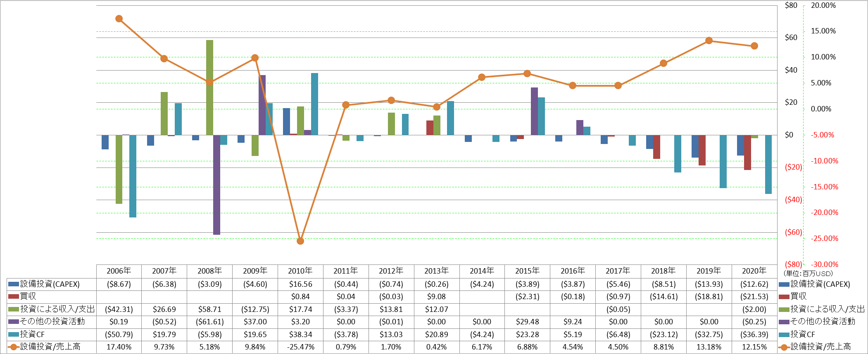This screenshot has width=868, height=354.
Task: Click the 2010年 column header
Action: [x=300, y=271]
